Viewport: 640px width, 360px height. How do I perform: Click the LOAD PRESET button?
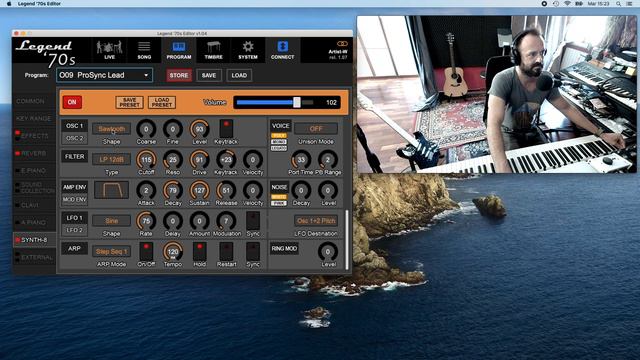(x=162, y=102)
